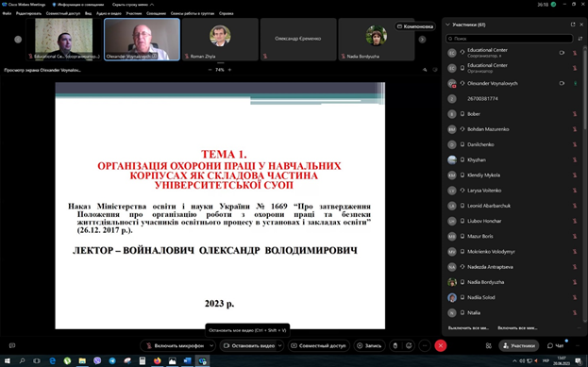Image resolution: width=588 pixels, height=367 pixels.
Task: Toggle the Запись recording button
Action: pos(369,345)
